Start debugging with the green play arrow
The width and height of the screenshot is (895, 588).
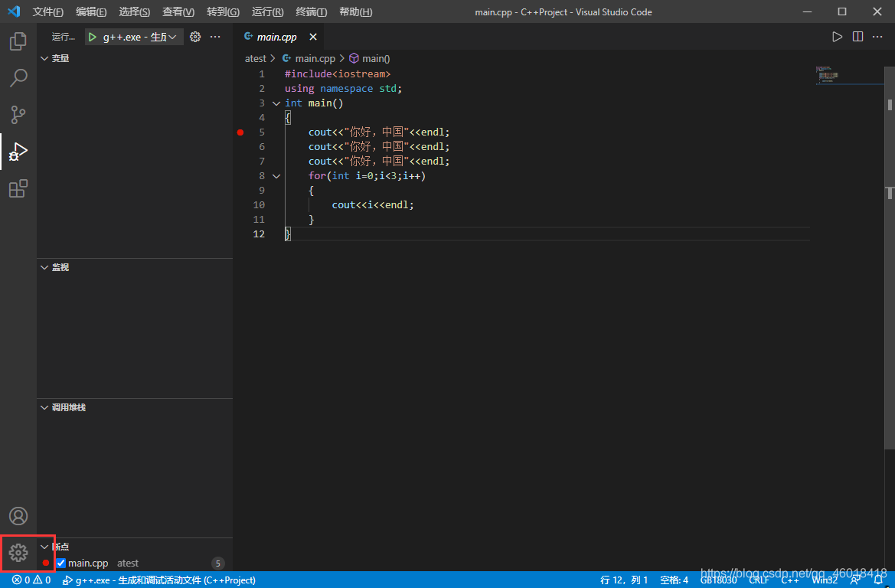(x=93, y=37)
